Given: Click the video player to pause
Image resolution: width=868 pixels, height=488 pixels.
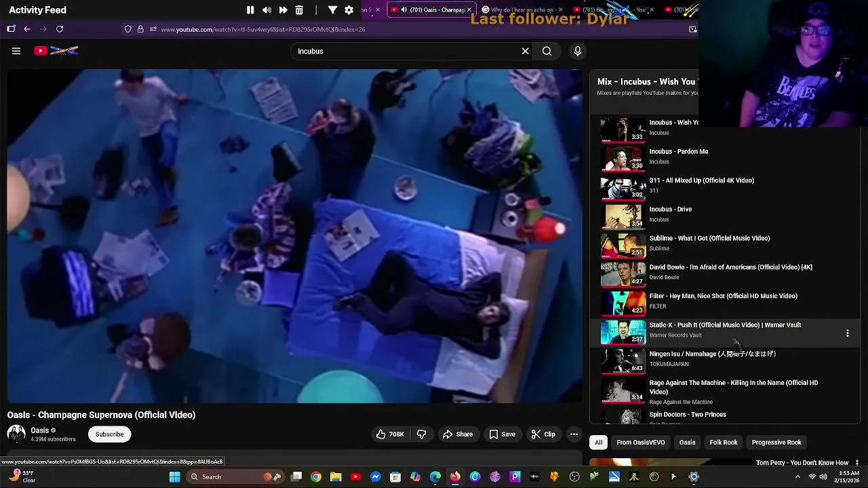Looking at the screenshot, I should (294, 236).
